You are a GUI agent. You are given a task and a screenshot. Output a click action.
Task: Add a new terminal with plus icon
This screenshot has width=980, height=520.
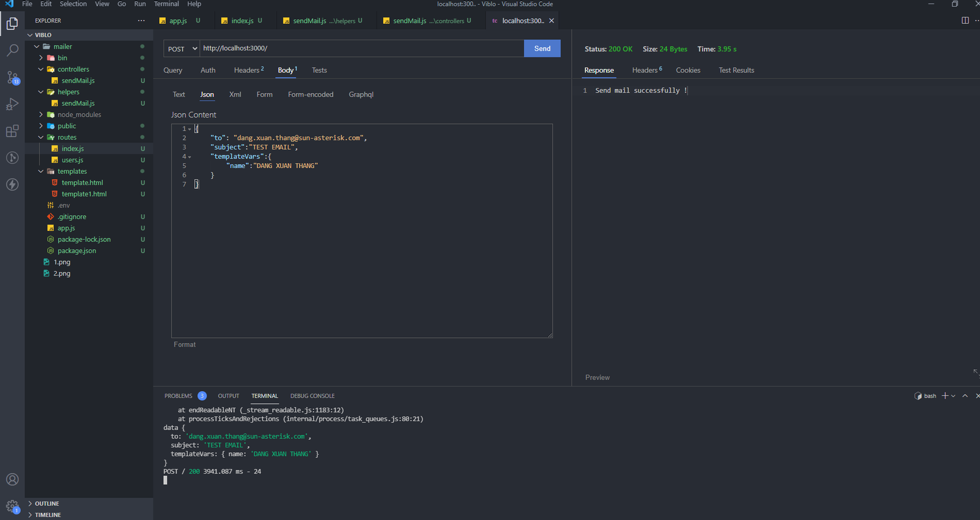coord(944,396)
